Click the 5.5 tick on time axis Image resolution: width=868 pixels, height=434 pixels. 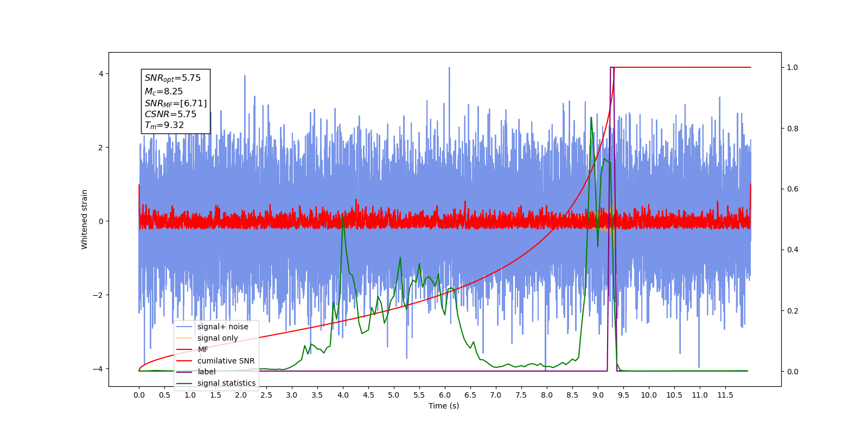pos(419,395)
